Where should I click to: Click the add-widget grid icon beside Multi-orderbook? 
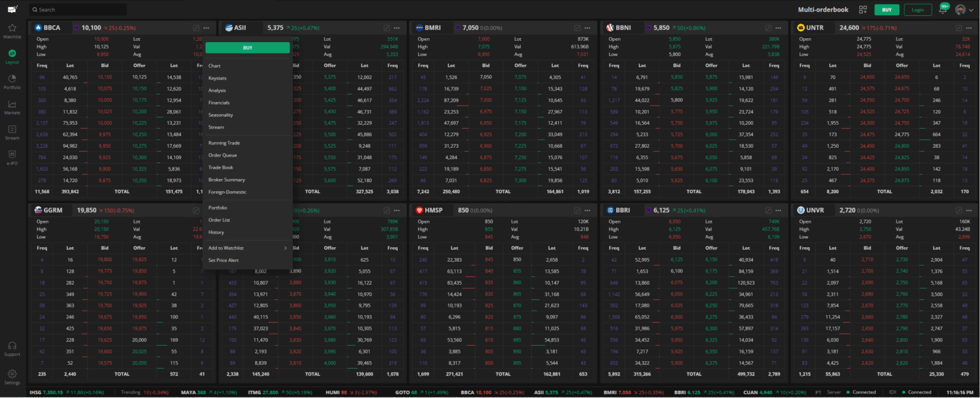click(863, 10)
